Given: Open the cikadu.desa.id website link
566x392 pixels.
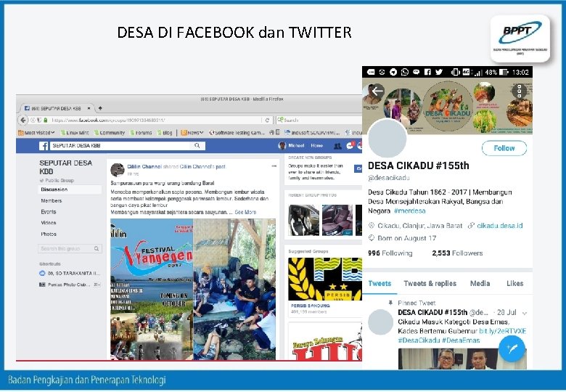Looking at the screenshot, I should 499,226.
